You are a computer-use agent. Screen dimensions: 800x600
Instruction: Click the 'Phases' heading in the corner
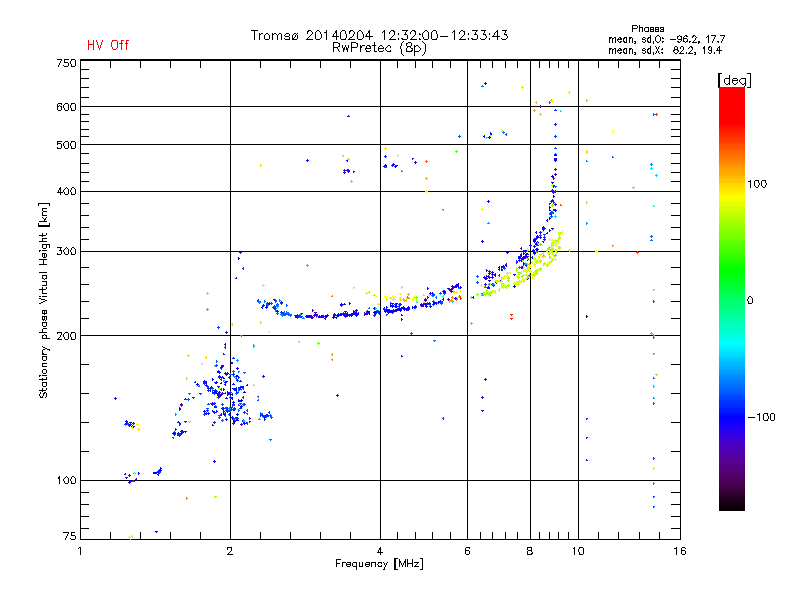(x=647, y=29)
